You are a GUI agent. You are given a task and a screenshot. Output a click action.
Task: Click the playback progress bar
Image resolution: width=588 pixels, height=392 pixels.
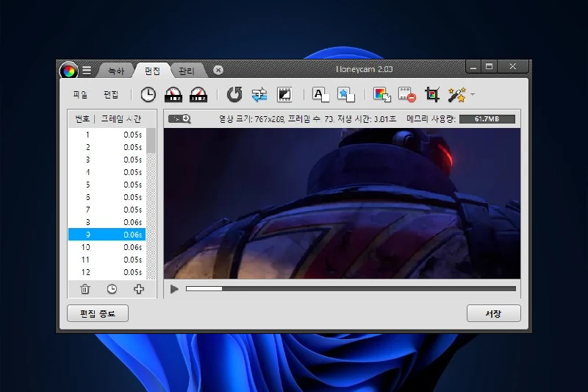pyautogui.click(x=351, y=289)
